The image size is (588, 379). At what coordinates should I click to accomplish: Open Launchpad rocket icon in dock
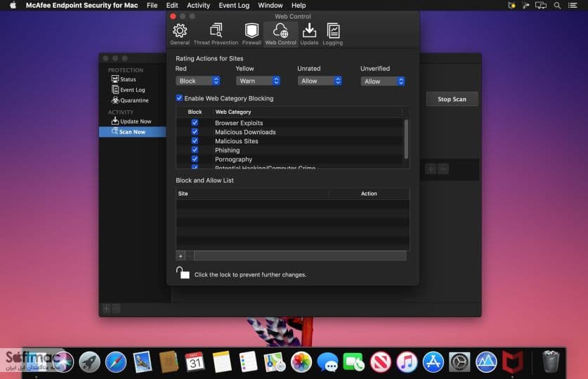tap(89, 362)
